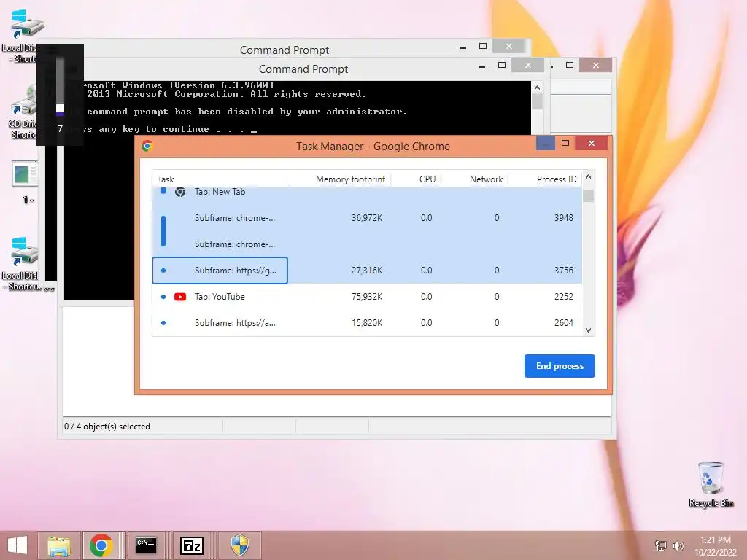
Task: Click process ID 2252
Action: click(564, 297)
